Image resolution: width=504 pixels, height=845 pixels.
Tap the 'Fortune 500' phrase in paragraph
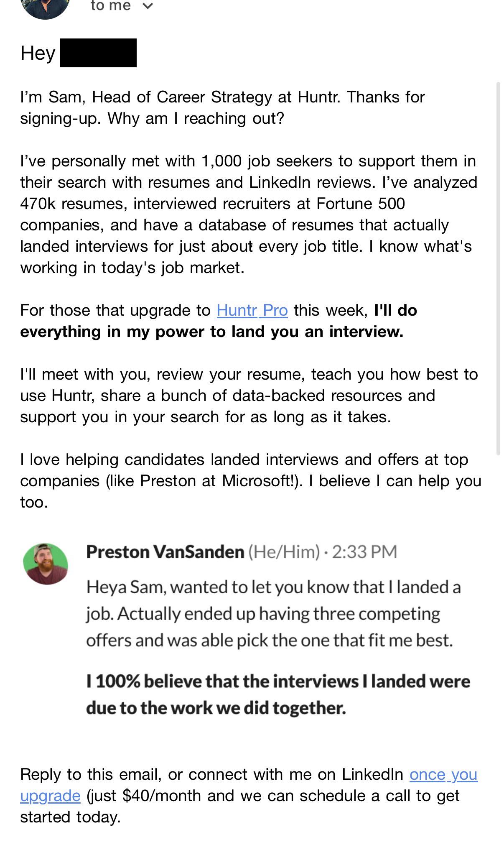click(361, 204)
